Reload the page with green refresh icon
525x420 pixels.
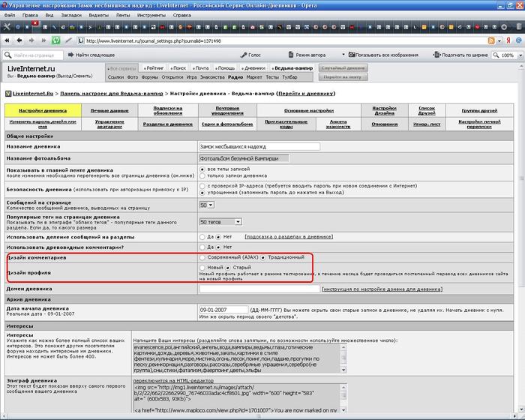click(56, 40)
